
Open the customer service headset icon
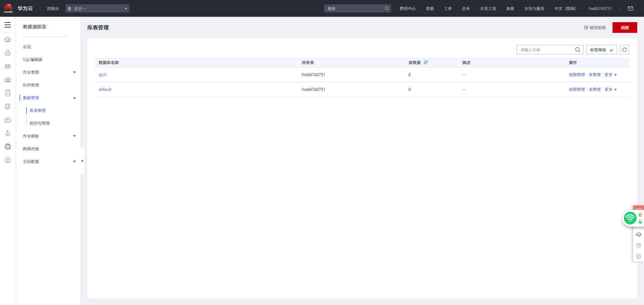639,235
